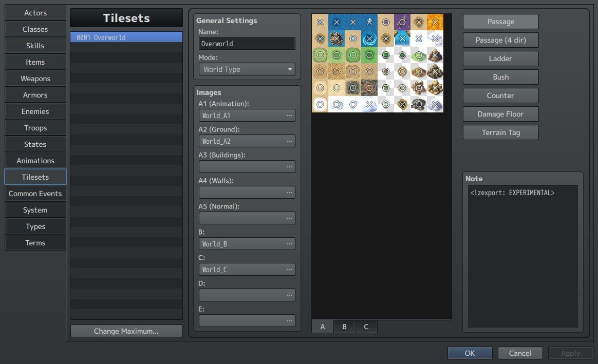Toggle passage on the green hill tile
Image resolution: width=598 pixels, height=364 pixels.
[x=419, y=55]
